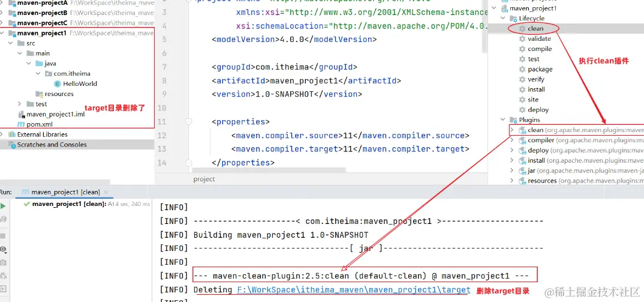The height and width of the screenshot is (302, 644).
Task: Click console line 'Building maven_project1 1.0-SNAPSHOT'
Action: 281,235
